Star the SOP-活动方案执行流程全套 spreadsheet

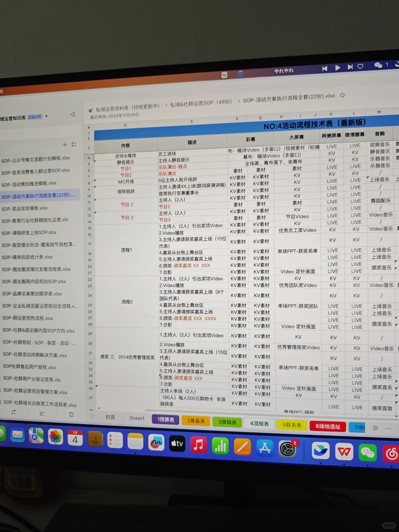tap(342, 95)
